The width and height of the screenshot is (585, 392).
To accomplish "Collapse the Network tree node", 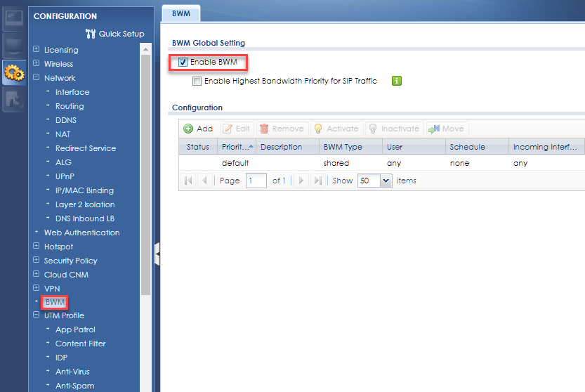I will click(36, 78).
